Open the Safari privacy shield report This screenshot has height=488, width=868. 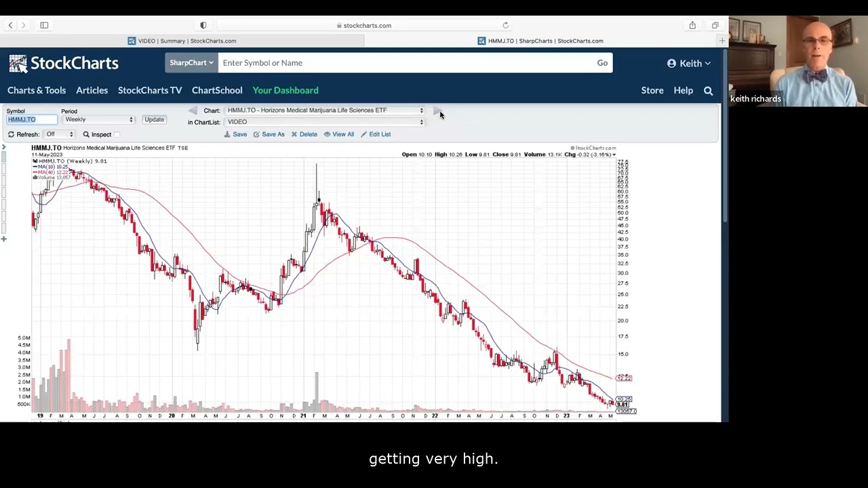click(203, 25)
